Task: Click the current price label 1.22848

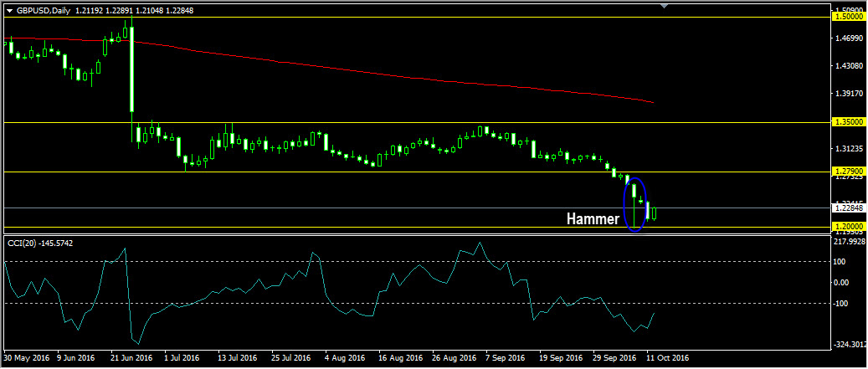Action: (x=849, y=208)
